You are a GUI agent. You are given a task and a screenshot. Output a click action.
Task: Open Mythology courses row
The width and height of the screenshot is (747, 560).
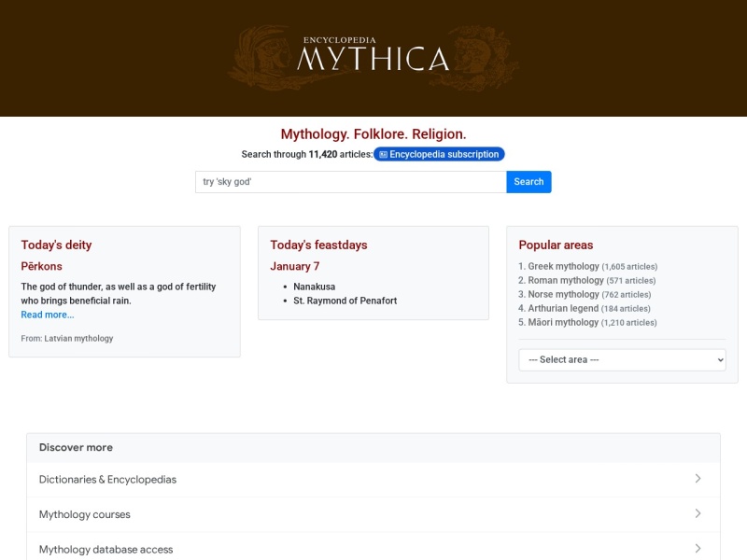[x=373, y=514]
